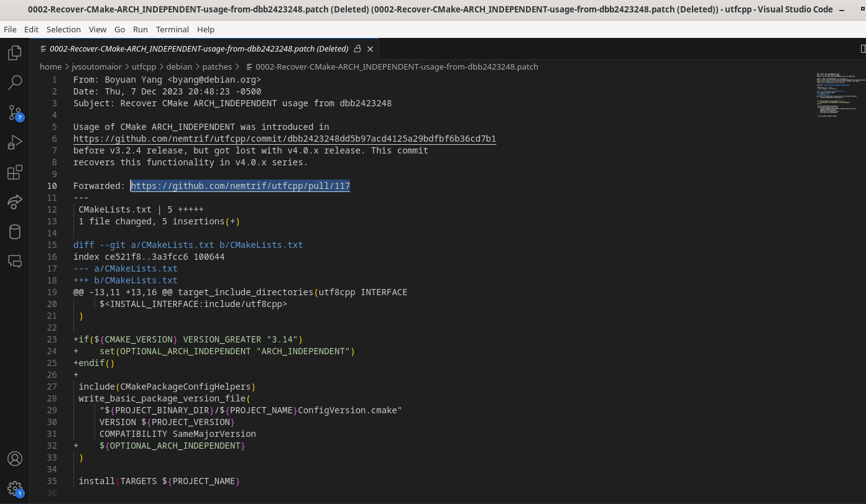Click the '+endif()' line
866x504 pixels.
pos(94,363)
